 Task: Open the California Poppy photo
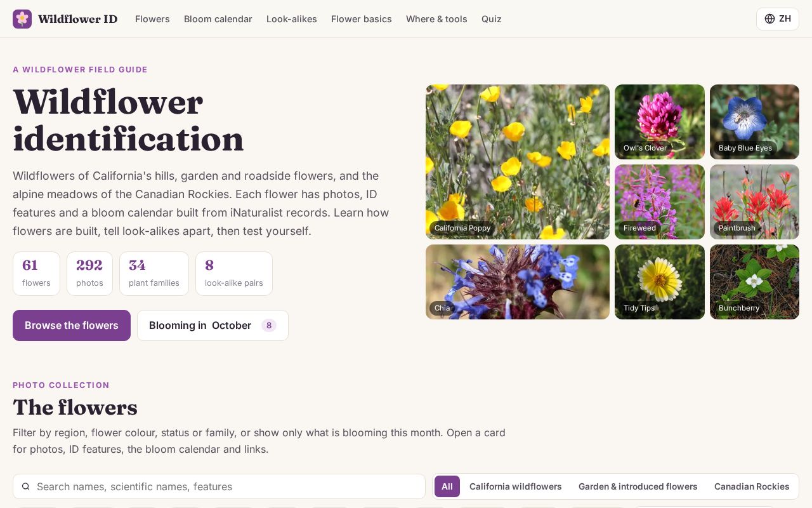518,162
